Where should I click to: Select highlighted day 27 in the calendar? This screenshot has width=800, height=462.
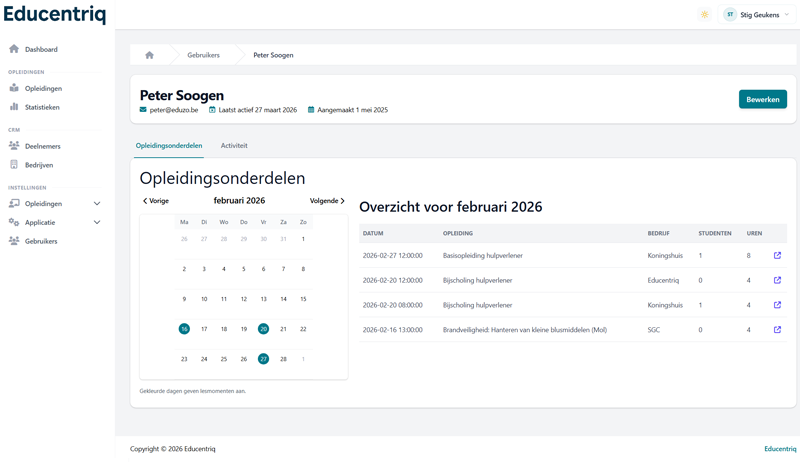coord(263,359)
